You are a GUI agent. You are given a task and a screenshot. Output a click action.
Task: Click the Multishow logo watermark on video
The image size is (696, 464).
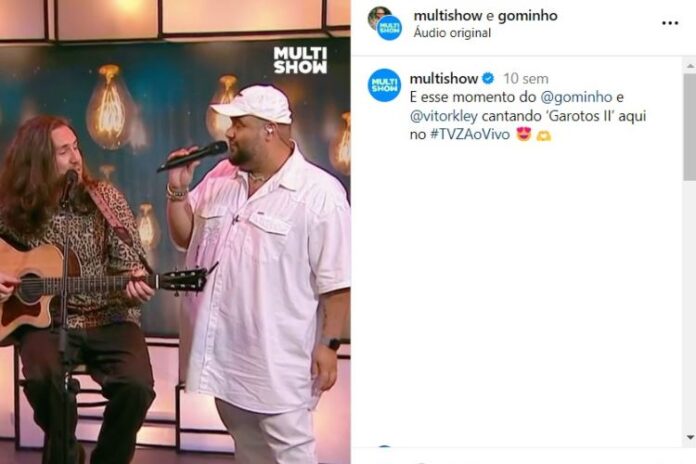[x=300, y=60]
